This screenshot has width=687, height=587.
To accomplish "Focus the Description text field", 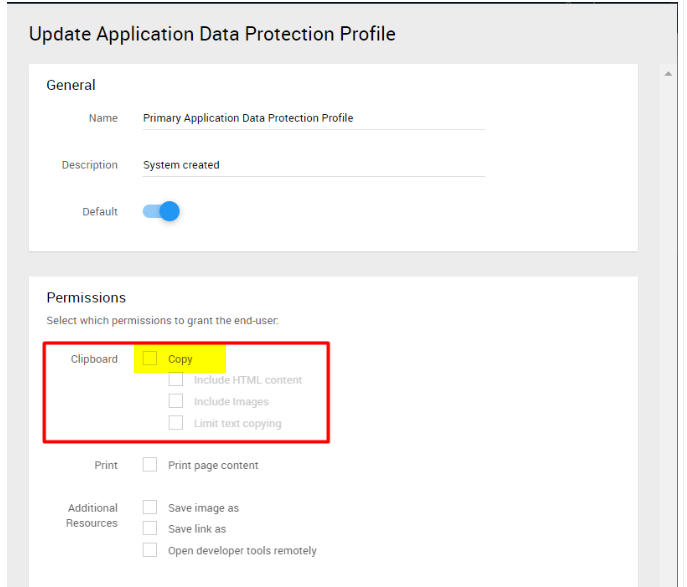I will (312, 165).
